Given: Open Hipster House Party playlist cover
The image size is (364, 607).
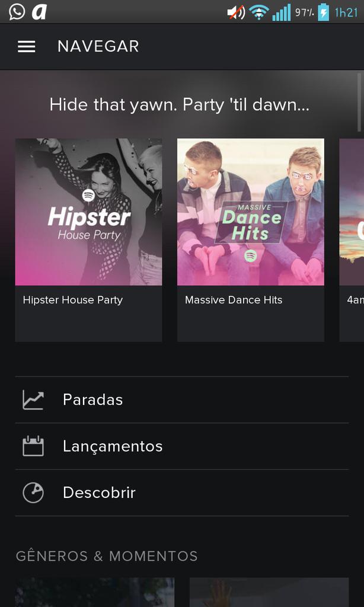Looking at the screenshot, I should [x=89, y=212].
